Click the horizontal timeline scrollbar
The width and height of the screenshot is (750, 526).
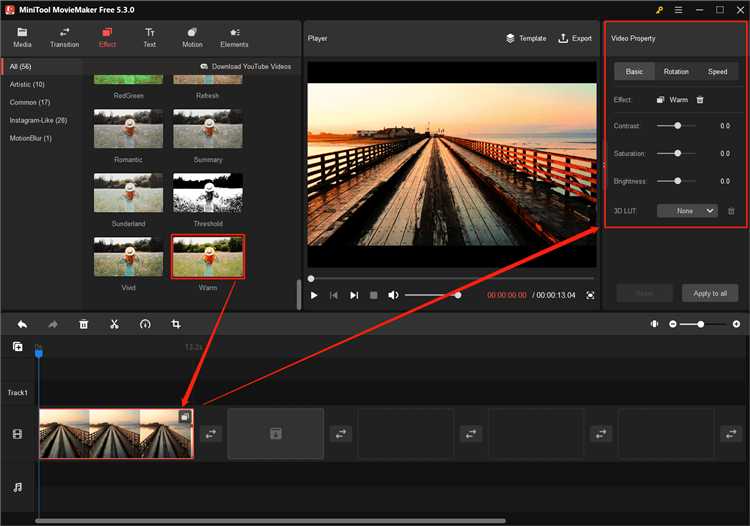[270, 521]
